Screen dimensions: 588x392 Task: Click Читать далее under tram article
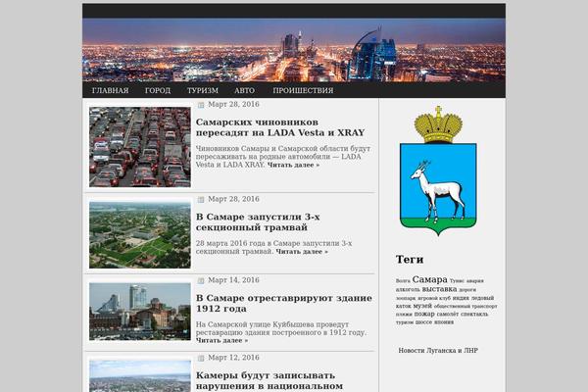click(302, 252)
